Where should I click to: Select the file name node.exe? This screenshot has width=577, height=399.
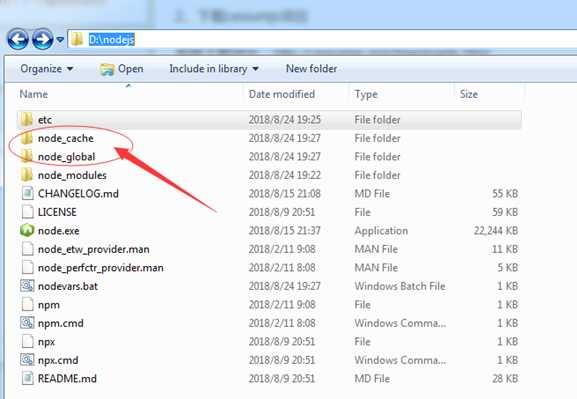(x=59, y=231)
